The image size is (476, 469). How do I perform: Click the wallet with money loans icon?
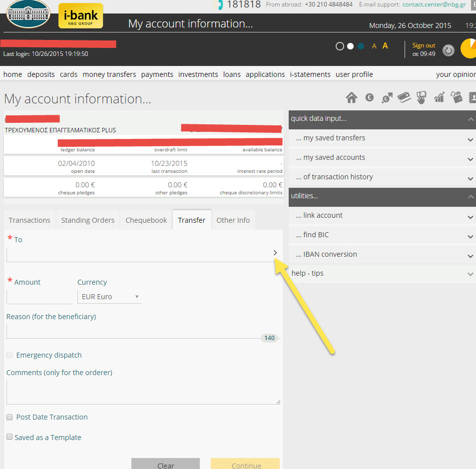point(457,97)
